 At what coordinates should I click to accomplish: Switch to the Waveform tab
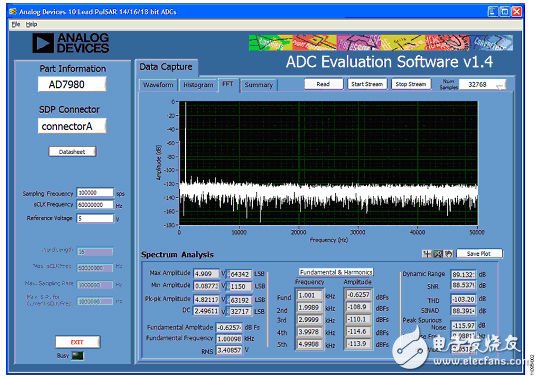click(158, 85)
